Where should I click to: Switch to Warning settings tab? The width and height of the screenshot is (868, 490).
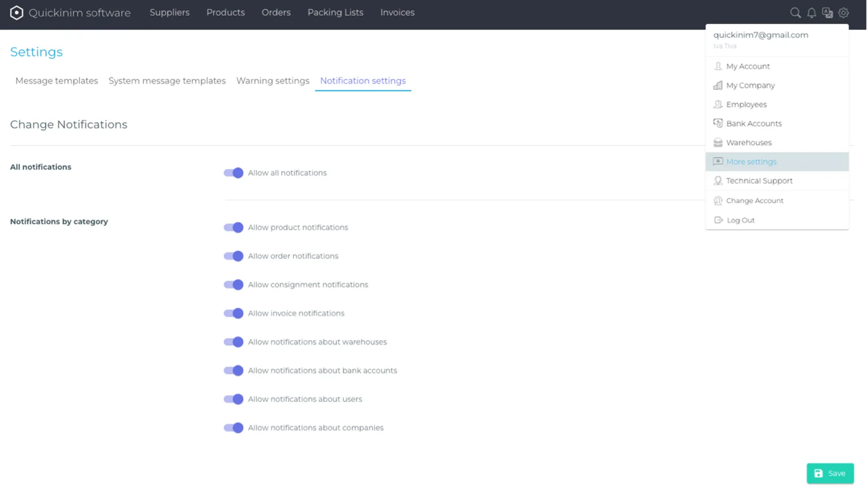273,81
